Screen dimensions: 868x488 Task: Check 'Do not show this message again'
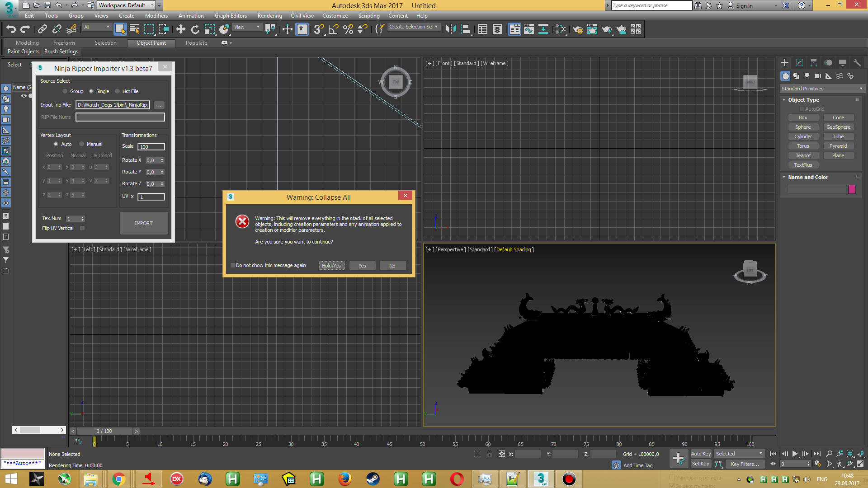click(x=233, y=266)
